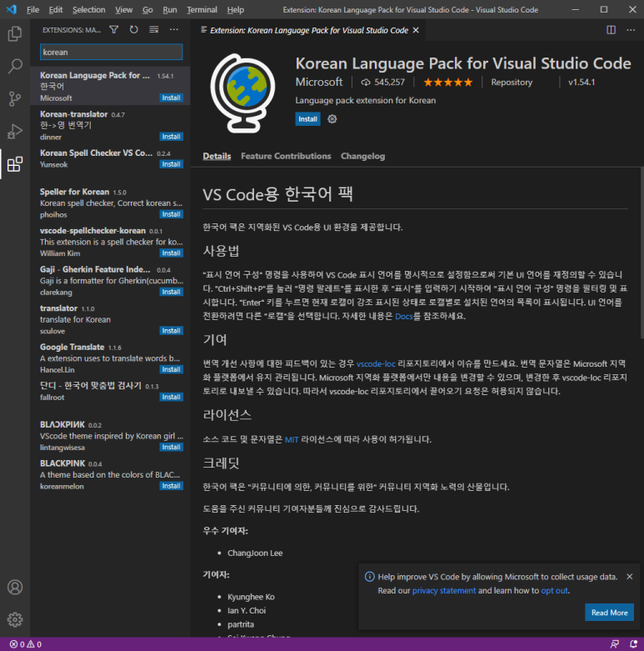Open the Explorer view in activity bar
The image size is (644, 651).
click(15, 33)
